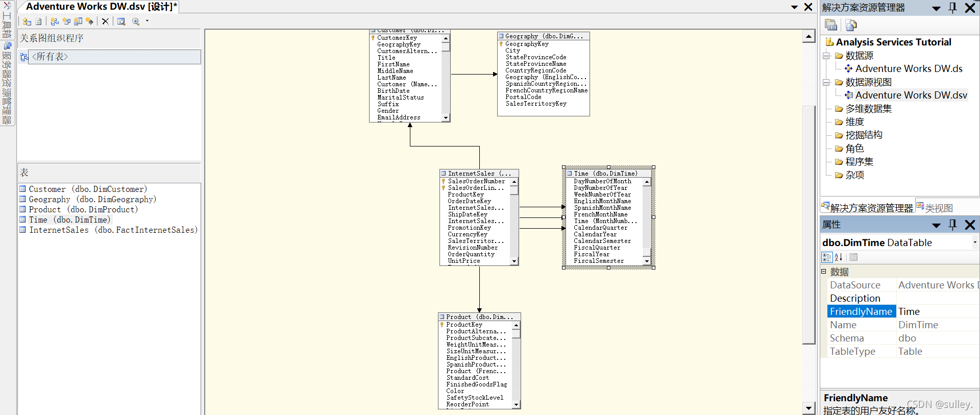Select PostalCode column in Geography table
The width and height of the screenshot is (980, 415).
[x=523, y=97]
